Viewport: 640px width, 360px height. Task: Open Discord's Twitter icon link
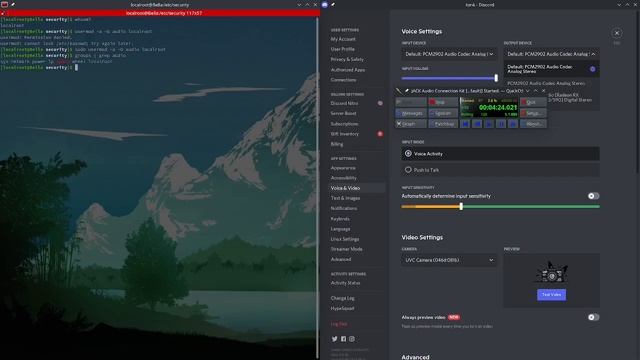tap(335, 339)
